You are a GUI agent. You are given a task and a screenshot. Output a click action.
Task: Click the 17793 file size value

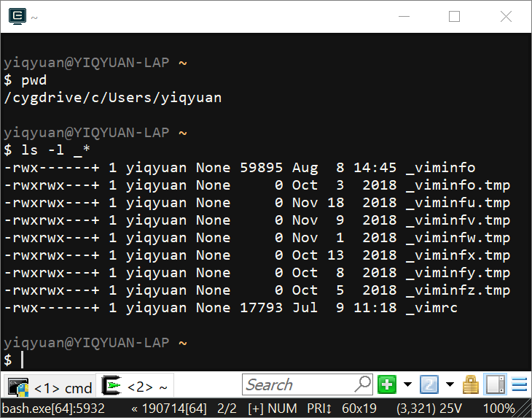261,308
